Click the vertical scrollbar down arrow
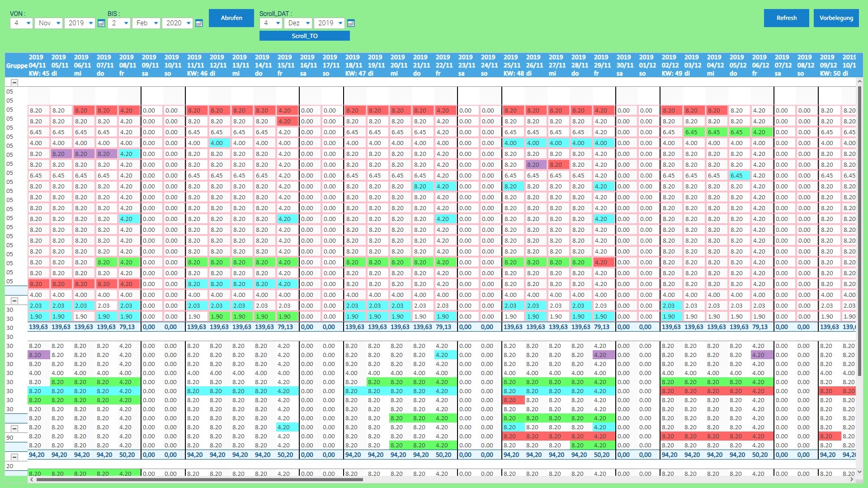 tap(859, 472)
